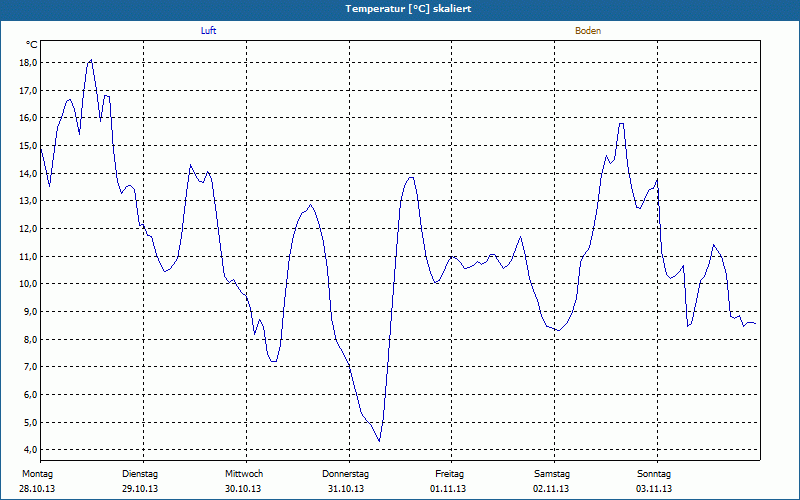The width and height of the screenshot is (800, 500).
Task: Click the 'Dienstag' day label
Action: [x=140, y=474]
